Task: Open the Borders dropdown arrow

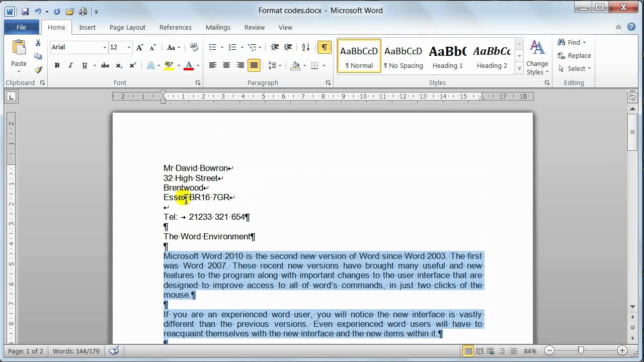Action: (x=324, y=65)
